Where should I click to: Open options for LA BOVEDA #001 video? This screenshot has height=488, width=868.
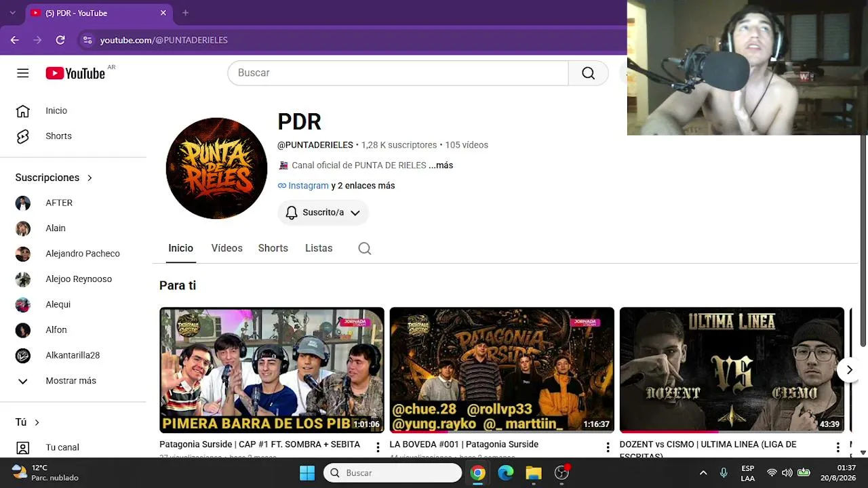(x=608, y=447)
